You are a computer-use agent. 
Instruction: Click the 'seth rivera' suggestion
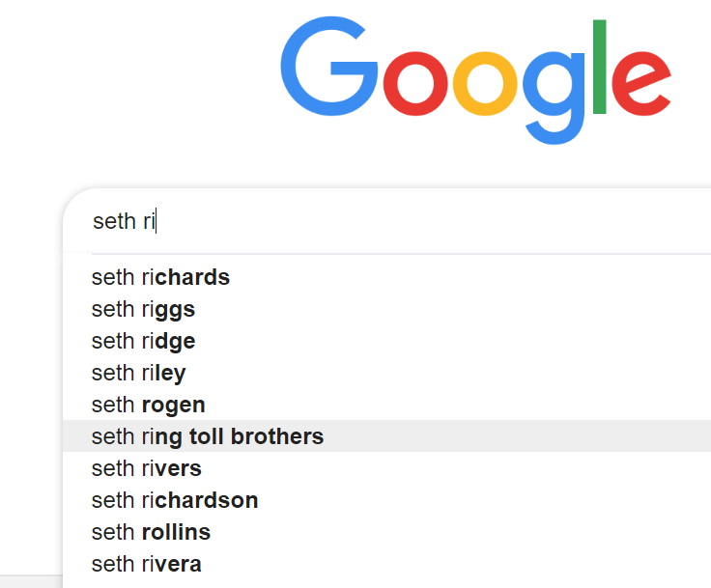(x=146, y=564)
